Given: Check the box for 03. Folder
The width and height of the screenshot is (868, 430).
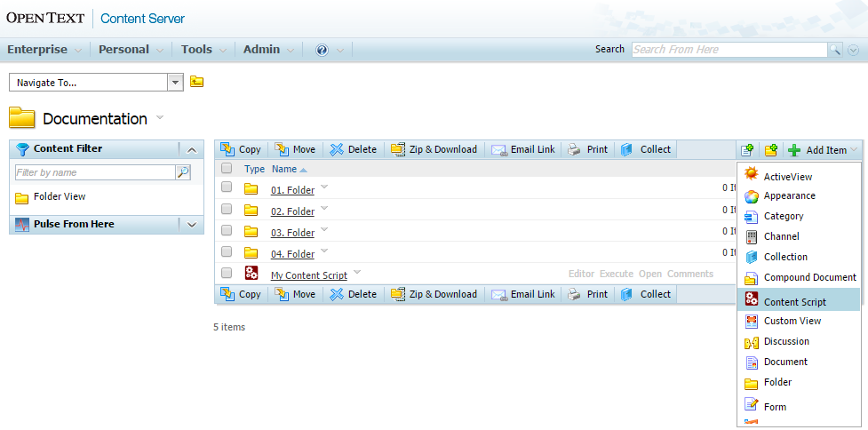Looking at the screenshot, I should click(x=227, y=230).
